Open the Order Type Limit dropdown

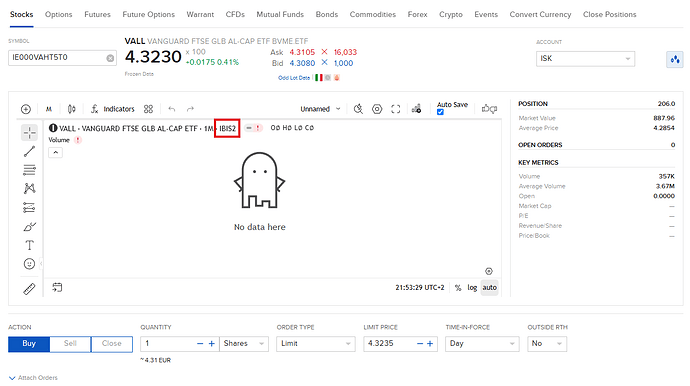point(316,344)
